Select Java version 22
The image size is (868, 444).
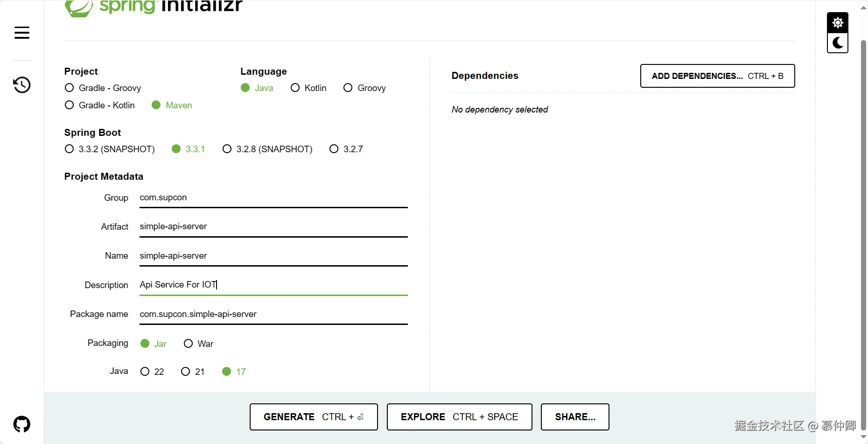tap(152, 372)
